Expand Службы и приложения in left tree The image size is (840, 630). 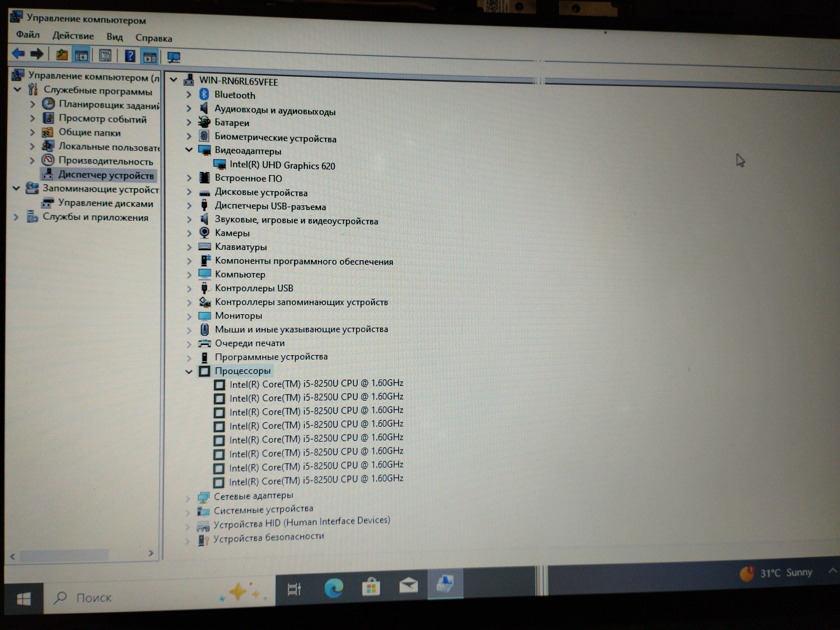[x=16, y=217]
